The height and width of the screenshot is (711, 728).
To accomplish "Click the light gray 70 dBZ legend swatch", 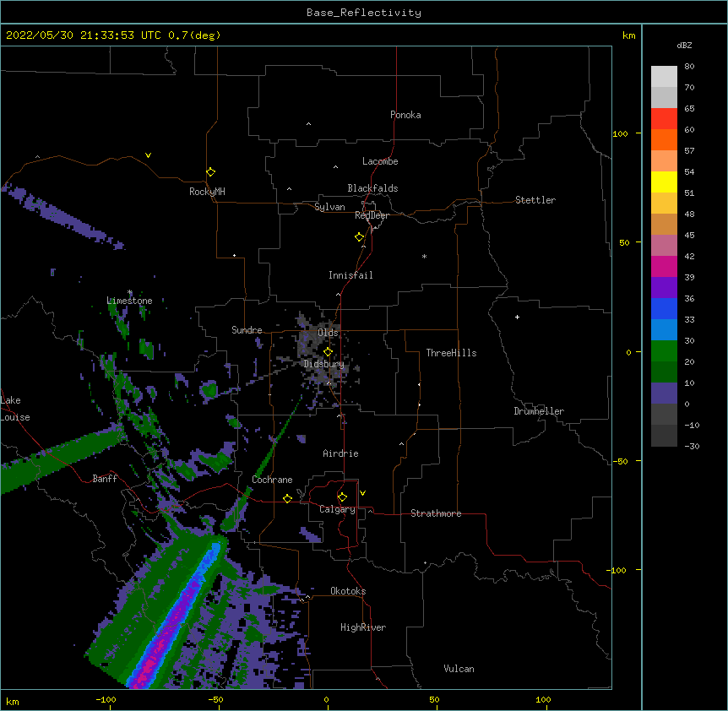I will tap(664, 97).
